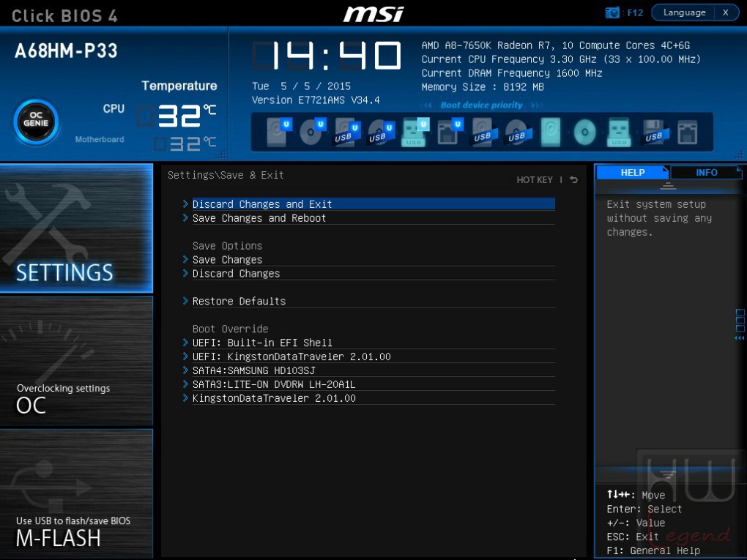Open the SETTINGS section
The height and width of the screenshot is (560, 747).
76,228
